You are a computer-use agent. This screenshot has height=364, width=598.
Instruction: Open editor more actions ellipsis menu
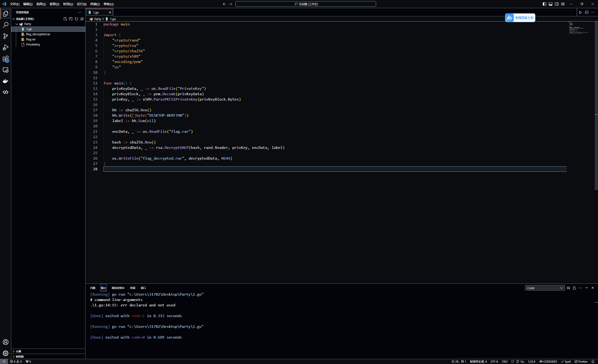point(593,12)
